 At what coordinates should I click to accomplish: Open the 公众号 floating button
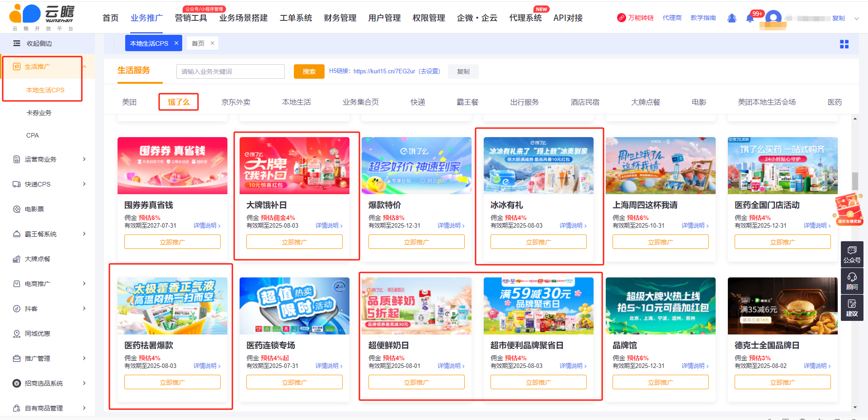pos(852,255)
